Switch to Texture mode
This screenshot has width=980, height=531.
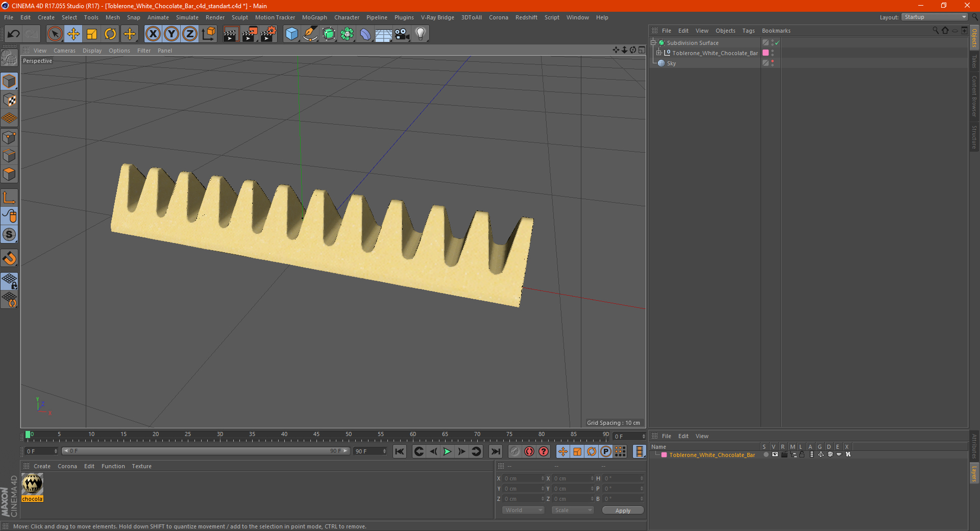pos(9,100)
